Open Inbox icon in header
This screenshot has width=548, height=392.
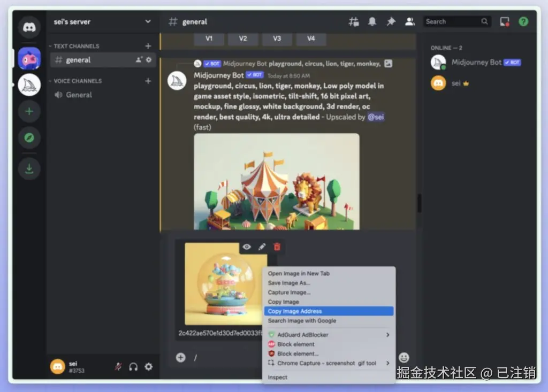click(x=505, y=22)
